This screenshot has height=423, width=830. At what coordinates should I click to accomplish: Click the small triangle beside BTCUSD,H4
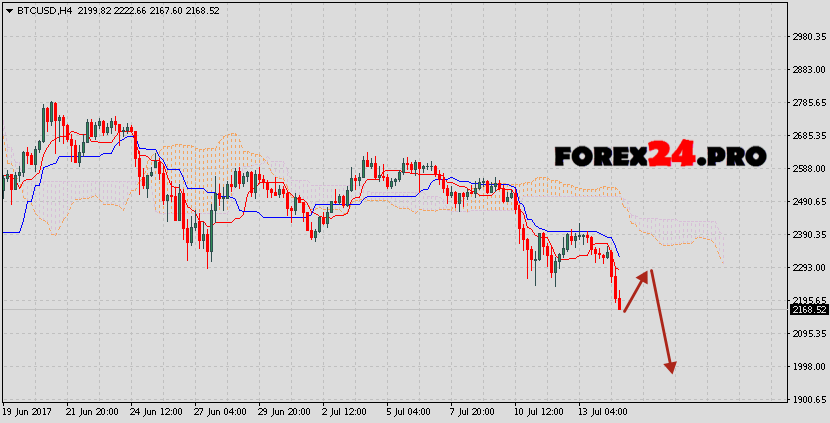[10, 9]
